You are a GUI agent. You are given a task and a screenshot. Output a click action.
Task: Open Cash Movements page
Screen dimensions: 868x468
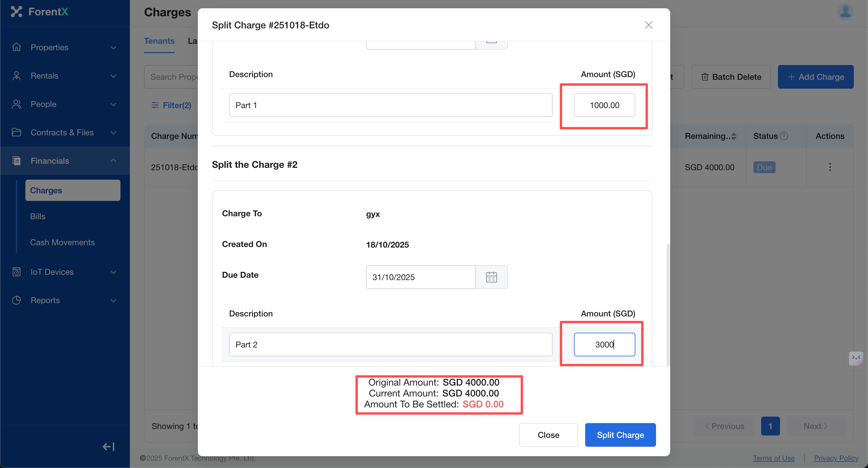point(62,242)
